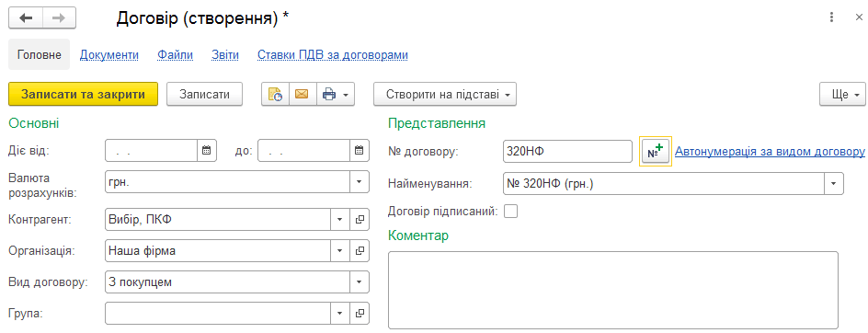
Task: Open the Документи tab
Action: pos(109,55)
